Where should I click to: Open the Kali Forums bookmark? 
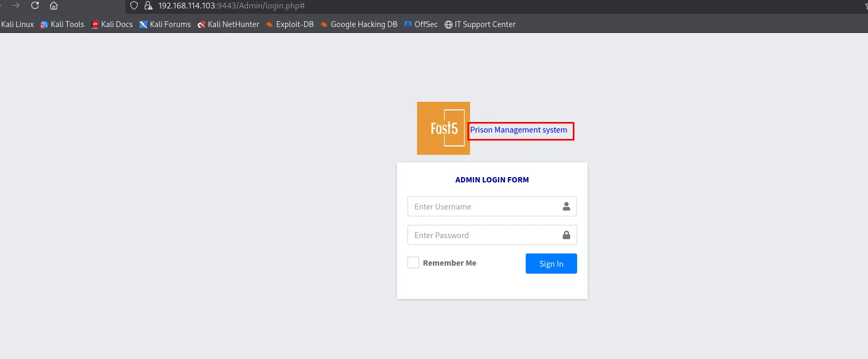point(165,24)
